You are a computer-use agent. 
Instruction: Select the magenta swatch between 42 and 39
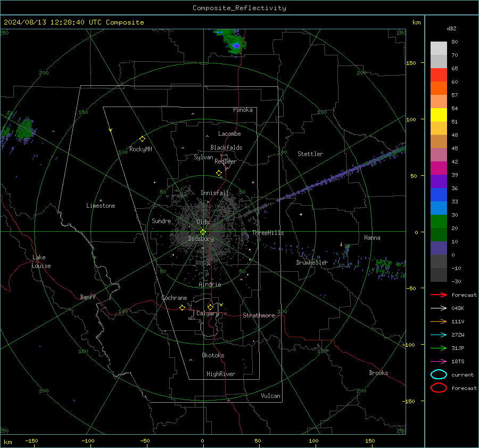(439, 168)
